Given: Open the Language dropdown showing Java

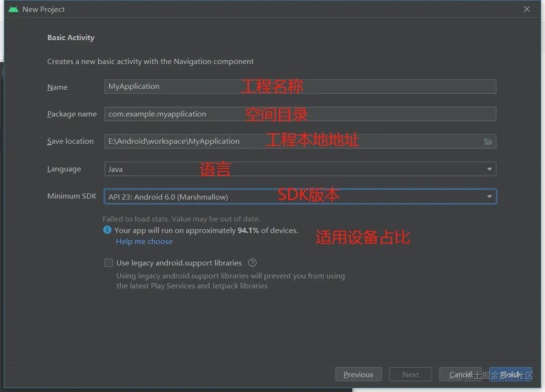Looking at the screenshot, I should (x=300, y=169).
